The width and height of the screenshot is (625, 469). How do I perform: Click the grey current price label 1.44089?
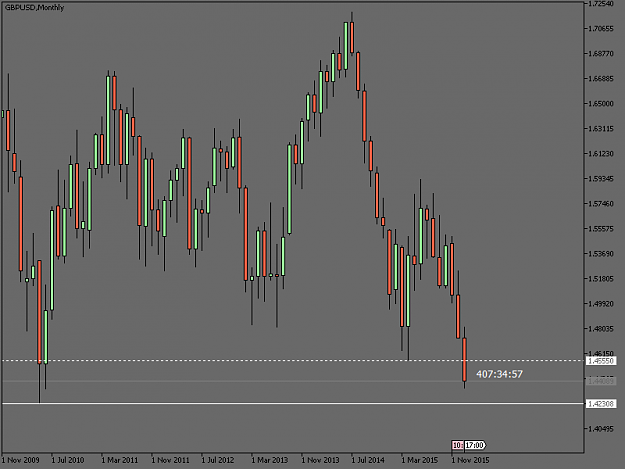pyautogui.click(x=601, y=381)
